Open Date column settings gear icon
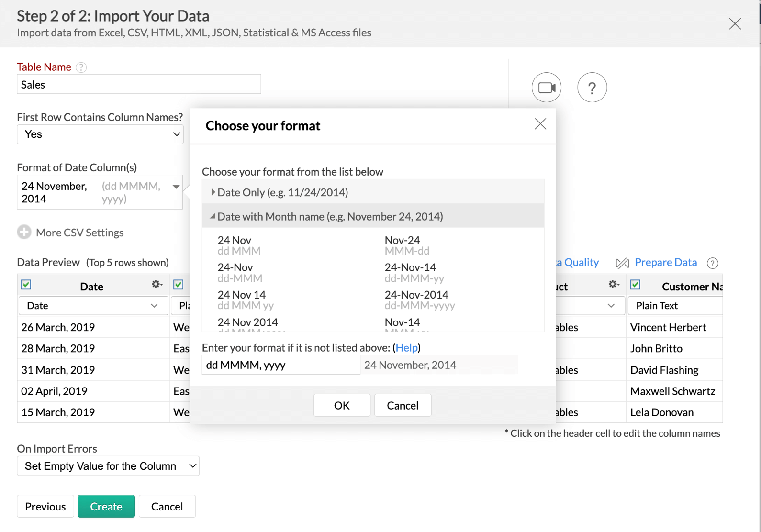761x532 pixels. tap(157, 285)
